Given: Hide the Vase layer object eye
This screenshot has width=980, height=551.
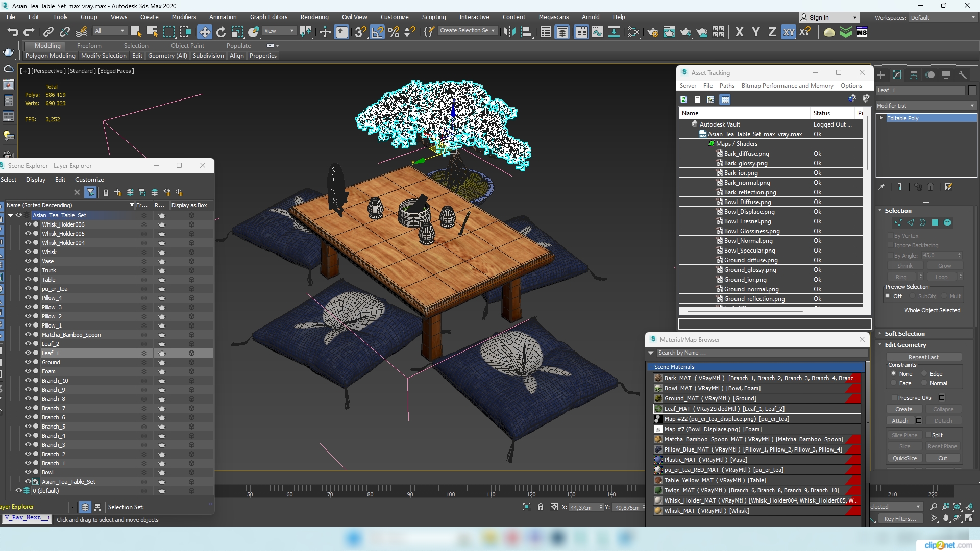Looking at the screenshot, I should click(x=28, y=261).
